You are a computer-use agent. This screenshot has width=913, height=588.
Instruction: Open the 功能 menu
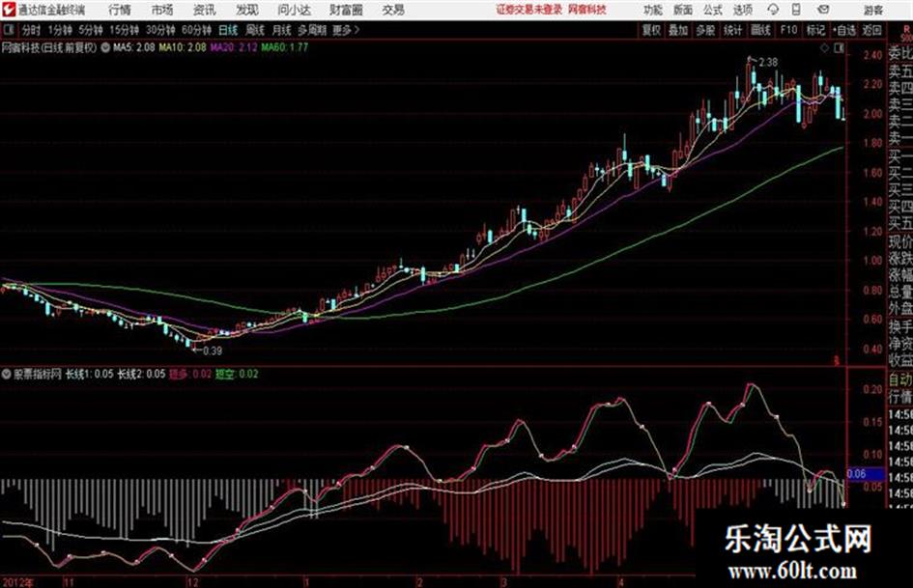click(x=653, y=10)
